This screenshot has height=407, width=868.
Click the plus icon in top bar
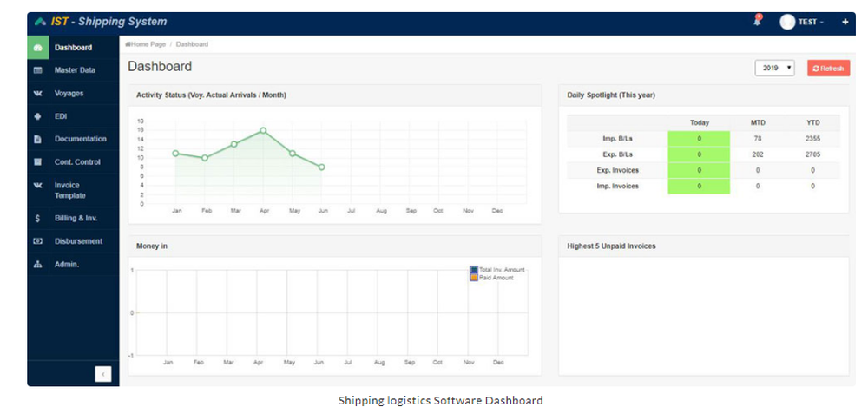(845, 23)
